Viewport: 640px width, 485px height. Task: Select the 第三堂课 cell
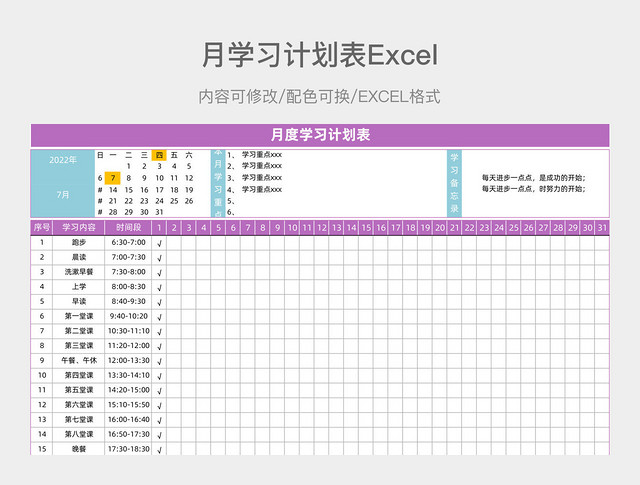[79, 345]
